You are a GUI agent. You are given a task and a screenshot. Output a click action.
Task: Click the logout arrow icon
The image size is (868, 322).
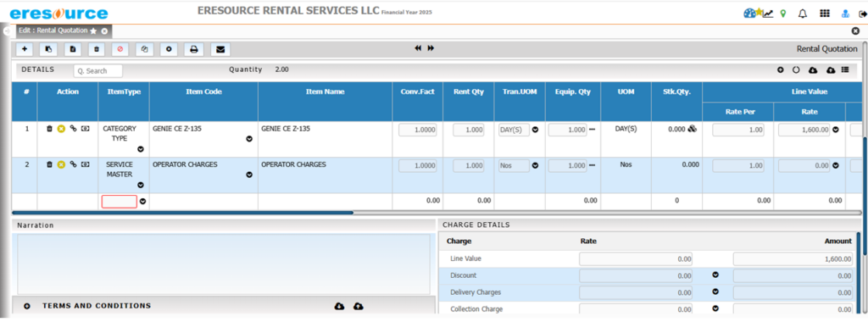pos(862,14)
